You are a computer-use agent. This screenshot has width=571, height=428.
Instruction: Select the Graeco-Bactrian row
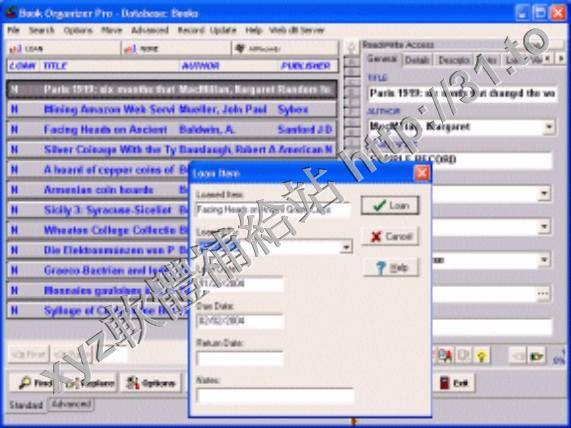[98, 270]
